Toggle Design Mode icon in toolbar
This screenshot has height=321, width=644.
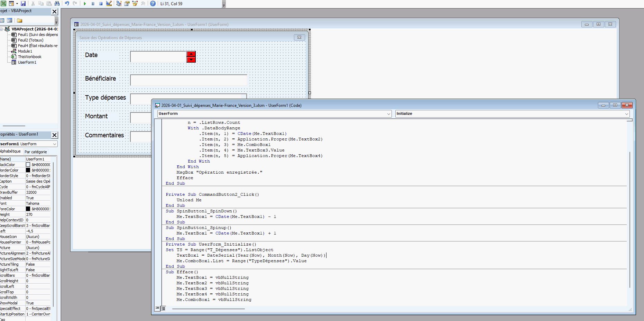coord(109,3)
